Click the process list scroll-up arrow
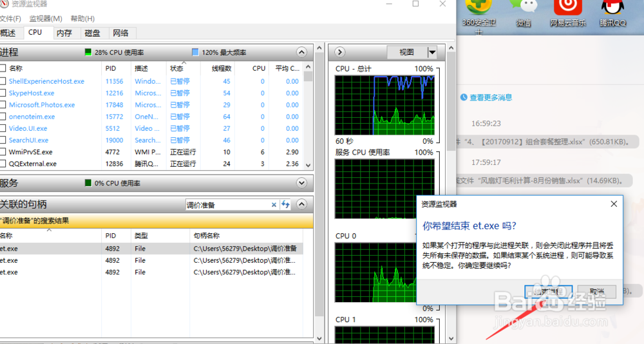The image size is (644, 344). (308, 66)
